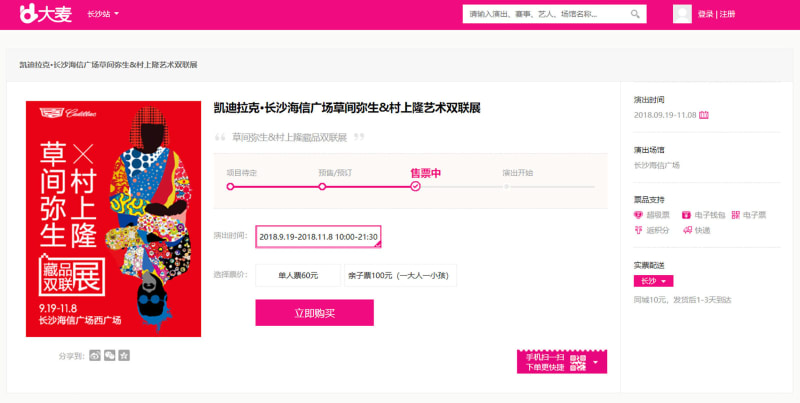Share to QZone star icon
The image size is (800, 403).
point(124,355)
